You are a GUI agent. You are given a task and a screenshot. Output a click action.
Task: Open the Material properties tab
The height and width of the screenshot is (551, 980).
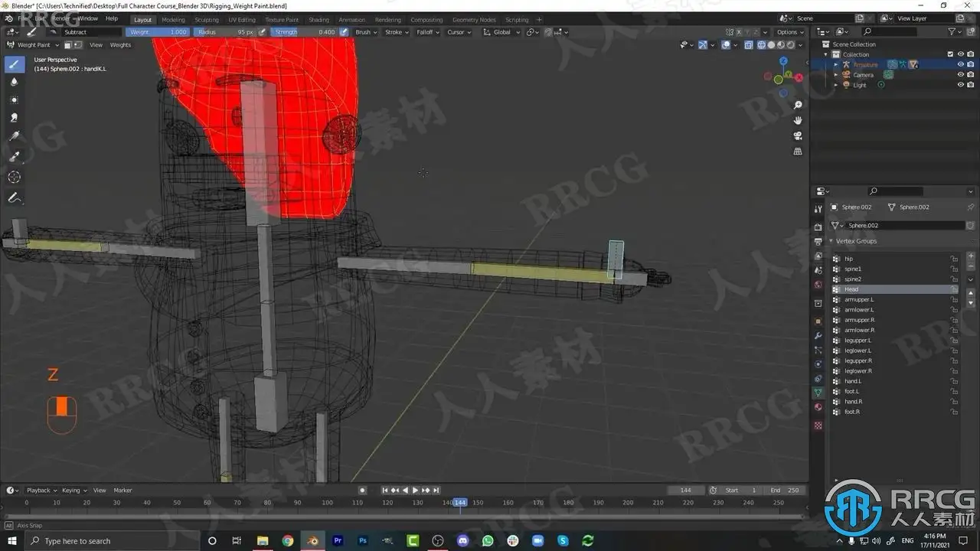point(818,407)
